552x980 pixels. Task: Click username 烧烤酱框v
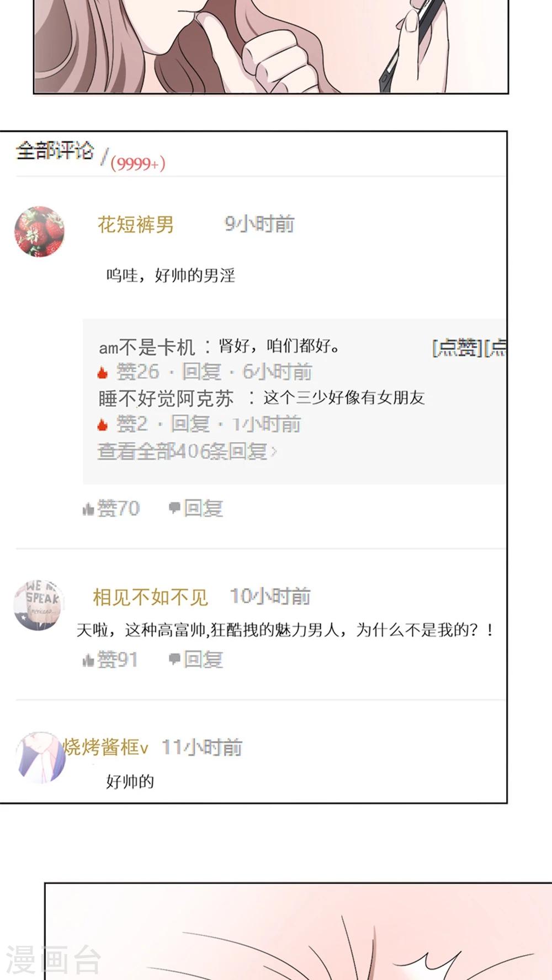tap(106, 747)
